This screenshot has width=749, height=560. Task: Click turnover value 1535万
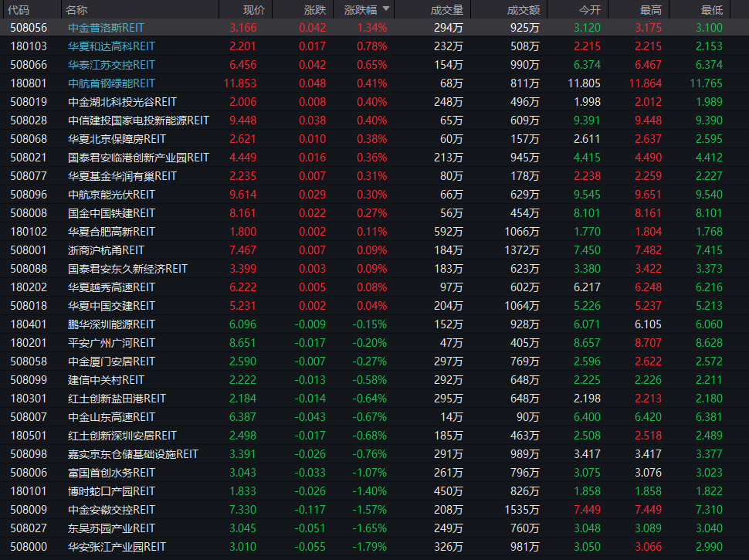(522, 510)
